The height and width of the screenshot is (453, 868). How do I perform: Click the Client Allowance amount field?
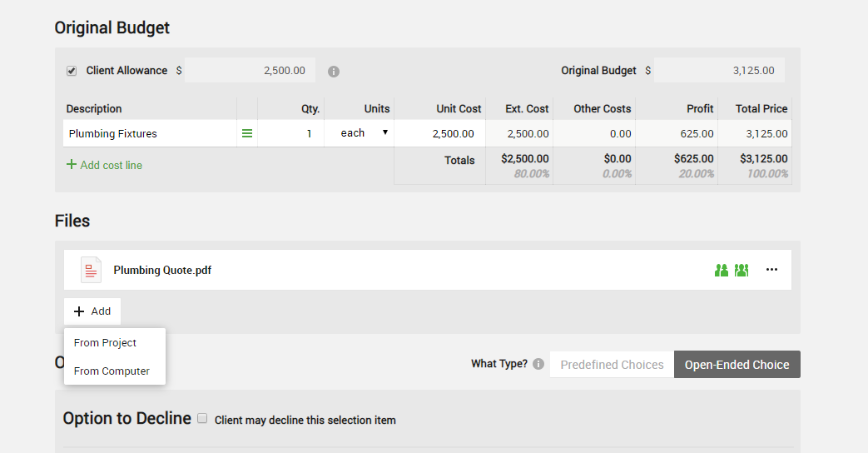[x=250, y=71]
